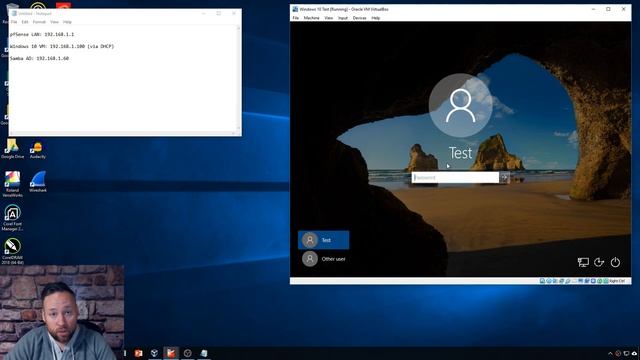Open VirtualBox View menu
Screen dimensions: 640x360
point(329,18)
